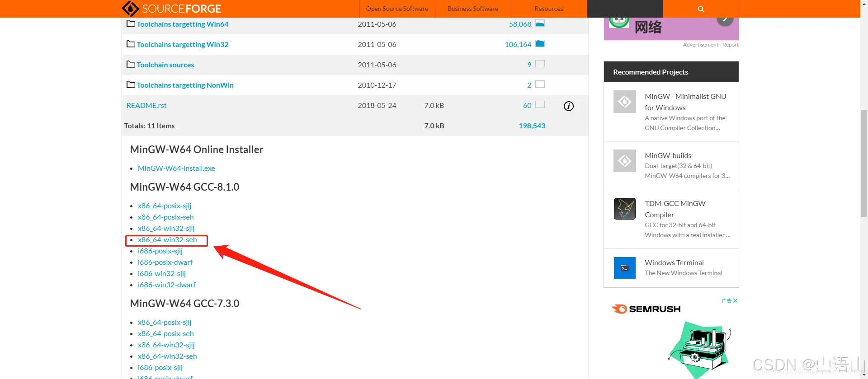Open MinGW-builds recommended project
Viewport: 868px width, 379px height.
pos(668,155)
